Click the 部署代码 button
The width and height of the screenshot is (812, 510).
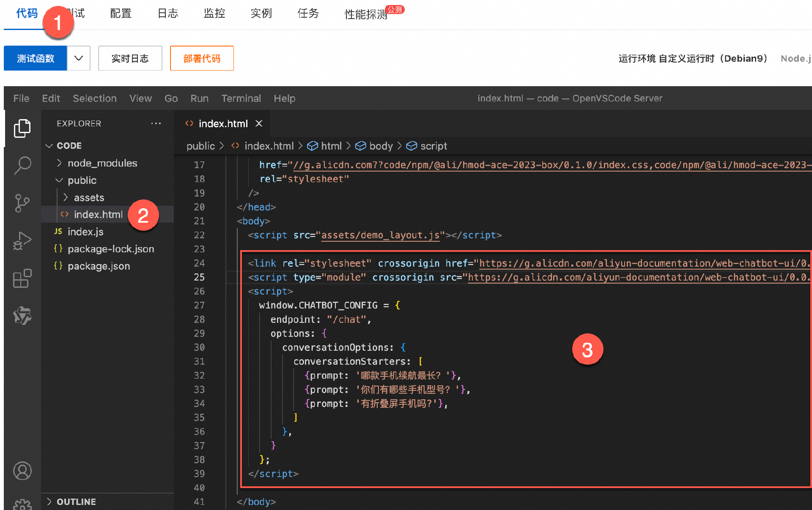point(202,58)
